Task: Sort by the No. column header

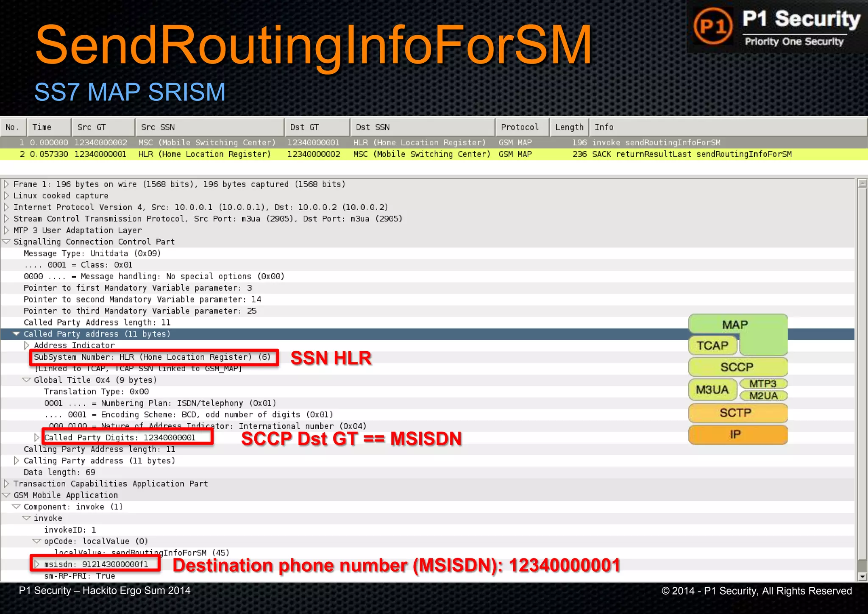Action: click(x=13, y=127)
